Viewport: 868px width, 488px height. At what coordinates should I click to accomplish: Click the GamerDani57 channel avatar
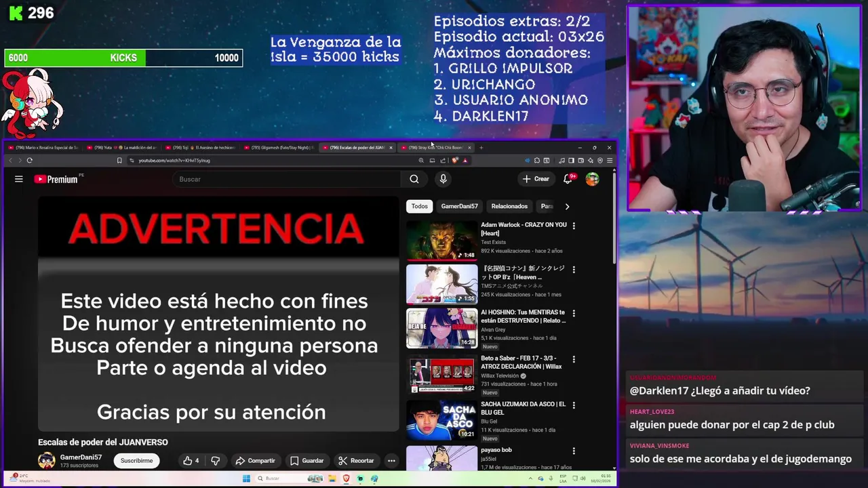coord(46,461)
